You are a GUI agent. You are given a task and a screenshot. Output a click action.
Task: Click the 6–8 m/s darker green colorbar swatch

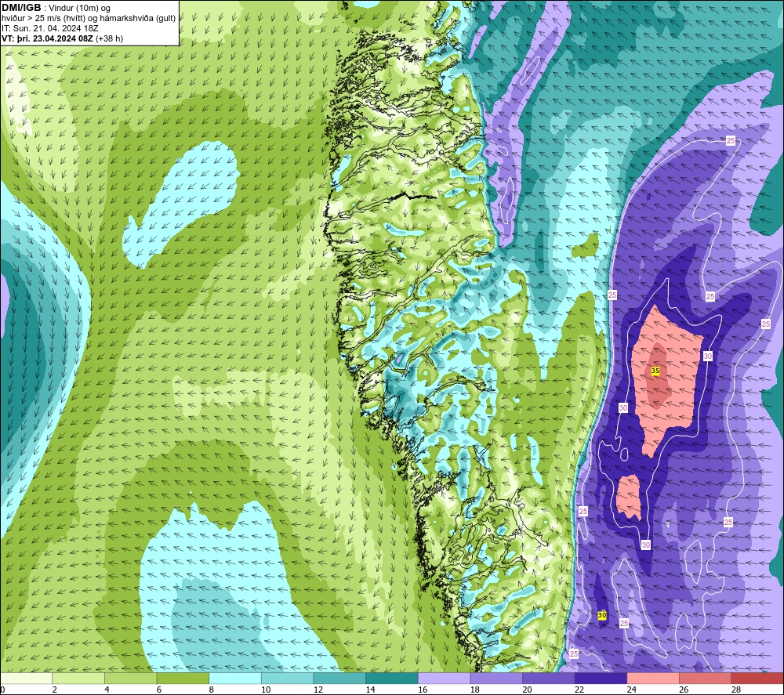[183, 678]
